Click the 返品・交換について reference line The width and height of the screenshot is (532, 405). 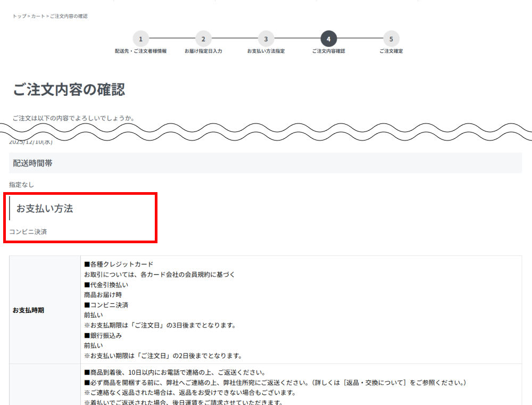(x=276, y=383)
